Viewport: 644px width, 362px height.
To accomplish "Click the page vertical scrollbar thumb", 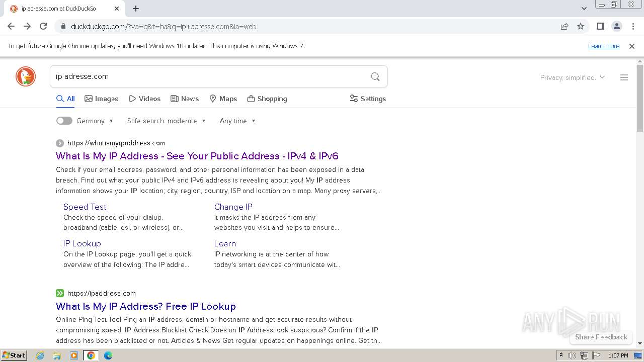I will (640, 98).
